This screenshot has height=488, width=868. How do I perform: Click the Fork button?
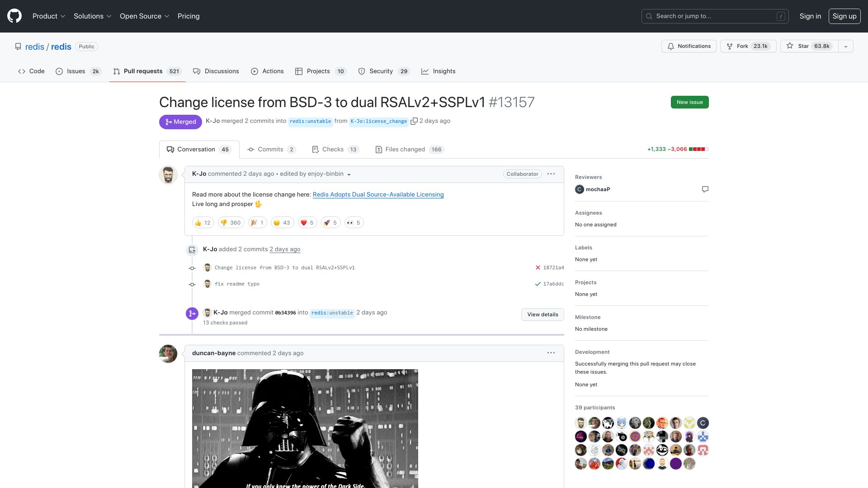click(748, 46)
